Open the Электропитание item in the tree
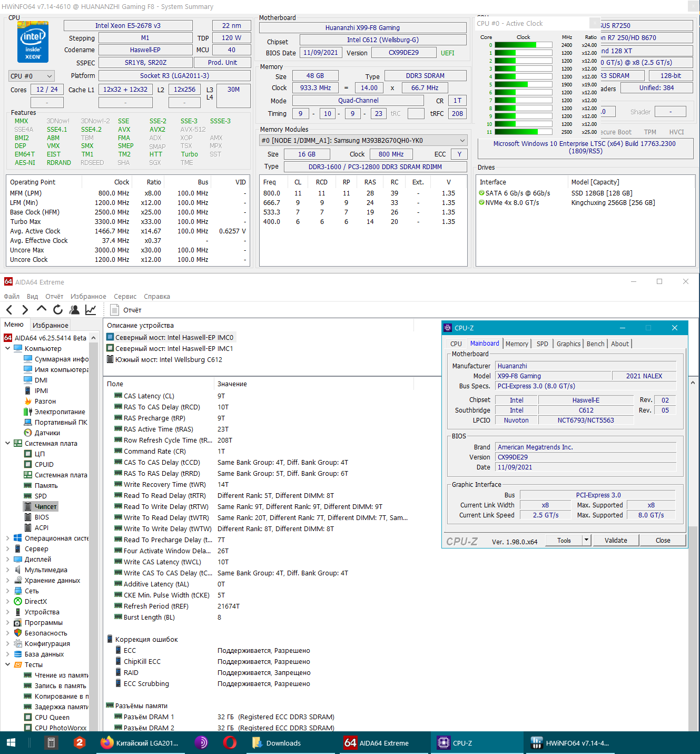Screen dimensions: 700x754 tap(55, 412)
